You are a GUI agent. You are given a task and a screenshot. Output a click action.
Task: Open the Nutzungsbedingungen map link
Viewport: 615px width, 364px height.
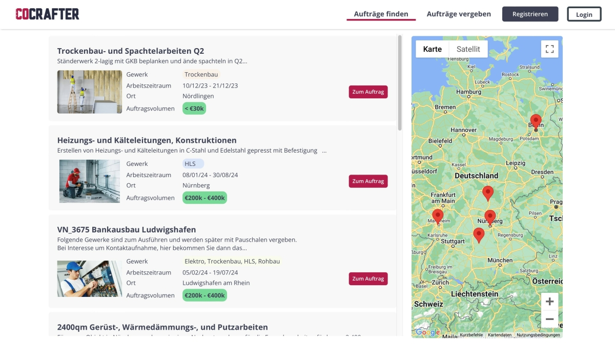pos(538,335)
